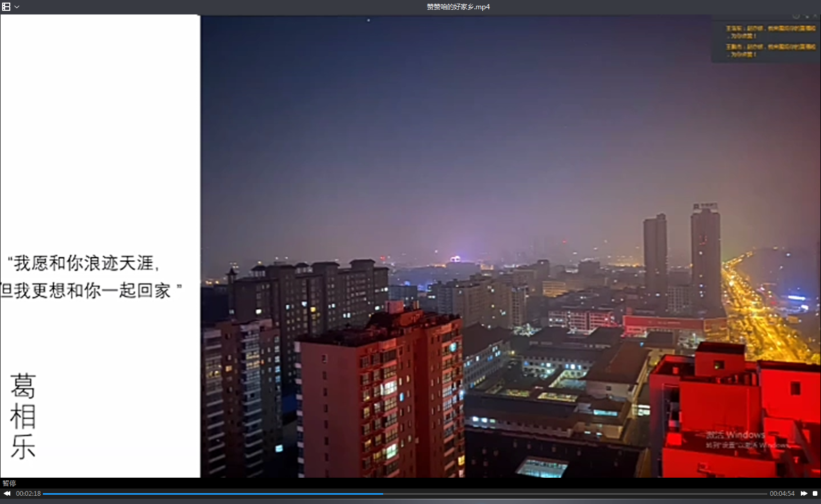Click the rewind button
This screenshot has height=504, width=821.
pyautogui.click(x=7, y=494)
